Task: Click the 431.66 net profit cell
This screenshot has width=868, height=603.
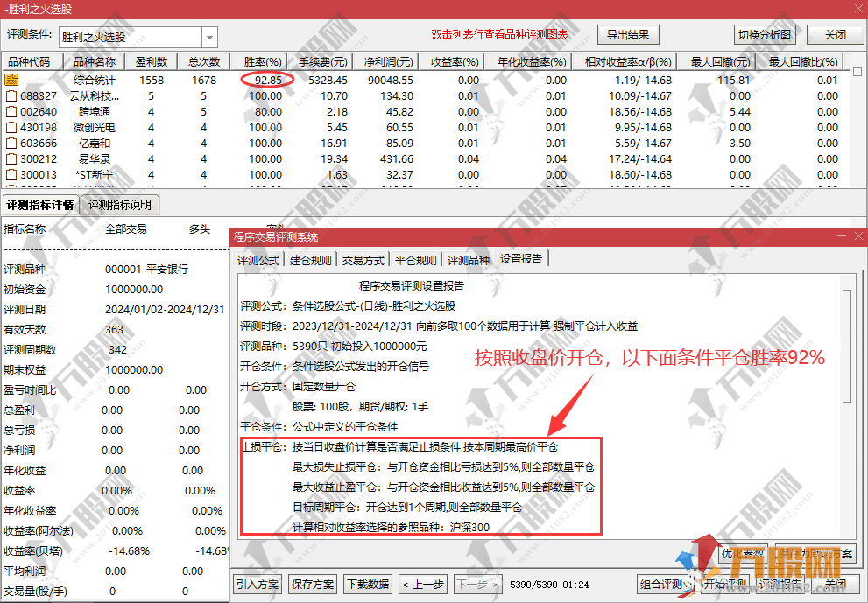Action: pos(397,158)
